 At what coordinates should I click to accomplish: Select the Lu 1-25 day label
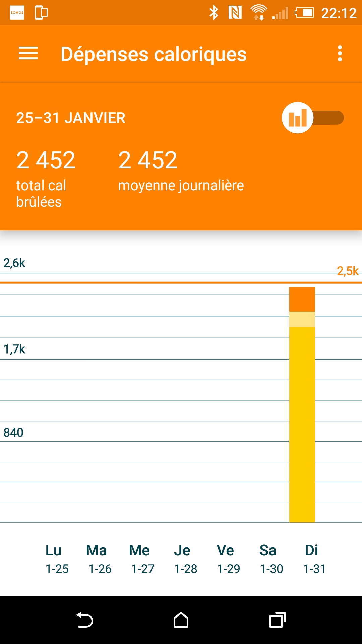(57, 559)
